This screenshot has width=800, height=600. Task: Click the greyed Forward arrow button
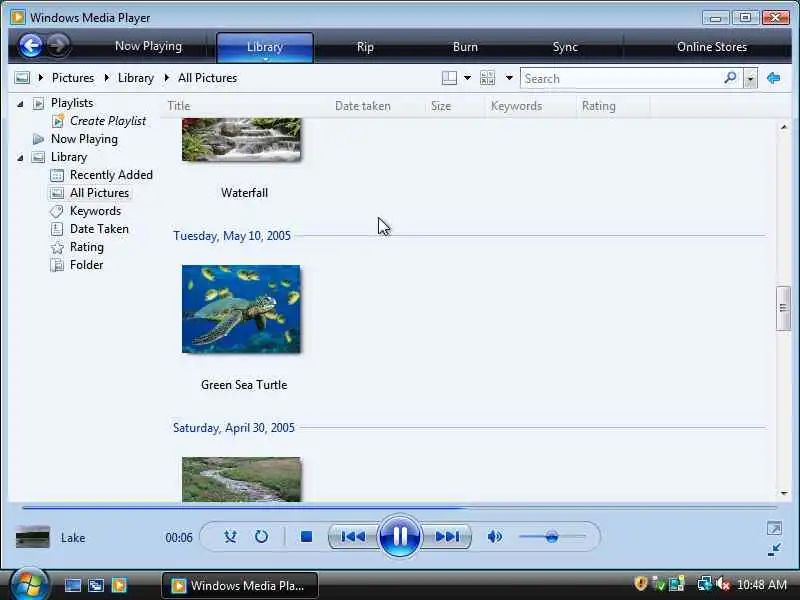coord(58,45)
